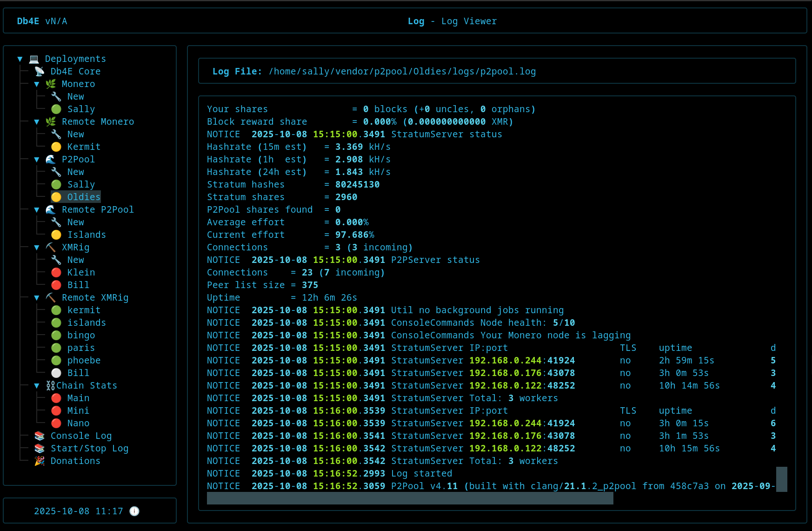Click the white status dot beside Remote XMRig Bill
This screenshot has width=812, height=531.
(56, 373)
